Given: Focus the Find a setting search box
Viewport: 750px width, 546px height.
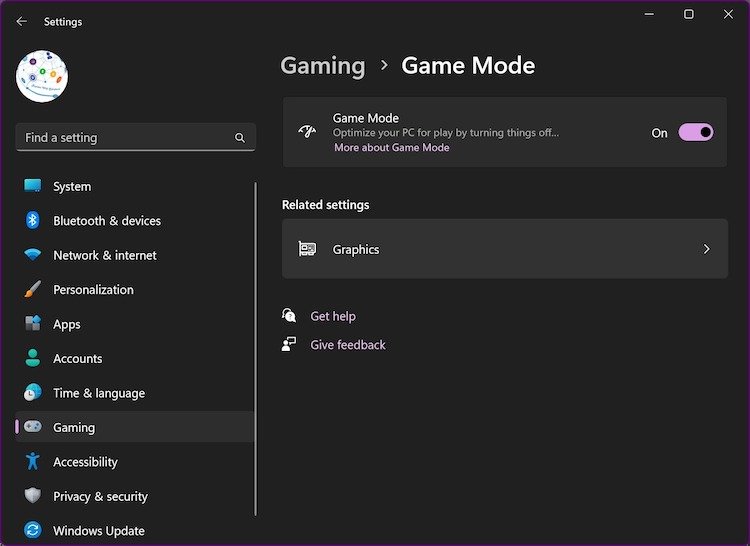Looking at the screenshot, I should [136, 138].
